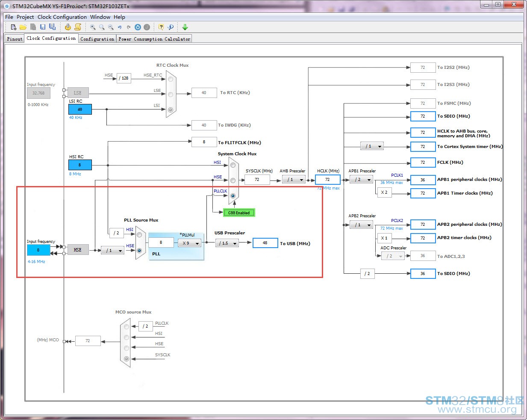Click the green download updates arrow icon

click(x=185, y=27)
